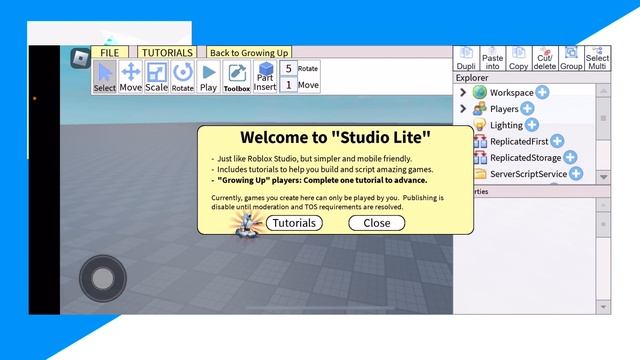Click Part Insert
Image resolution: width=640 pixels, height=360 pixels.
tap(265, 77)
